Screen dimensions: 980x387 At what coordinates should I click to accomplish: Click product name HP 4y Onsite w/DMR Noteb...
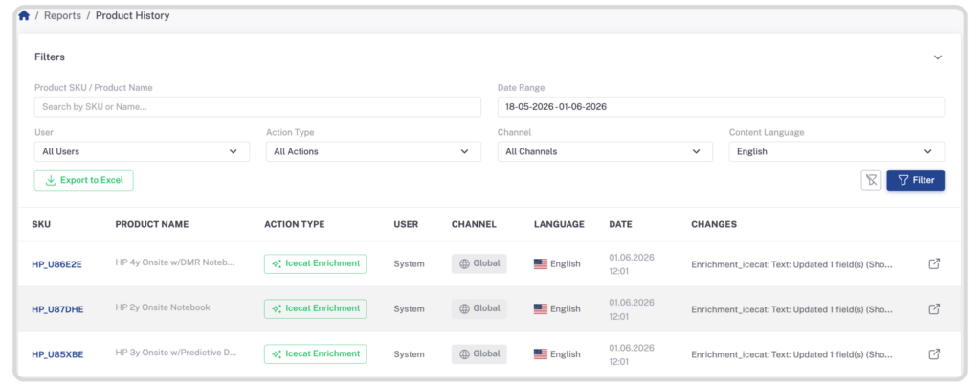coord(175,262)
